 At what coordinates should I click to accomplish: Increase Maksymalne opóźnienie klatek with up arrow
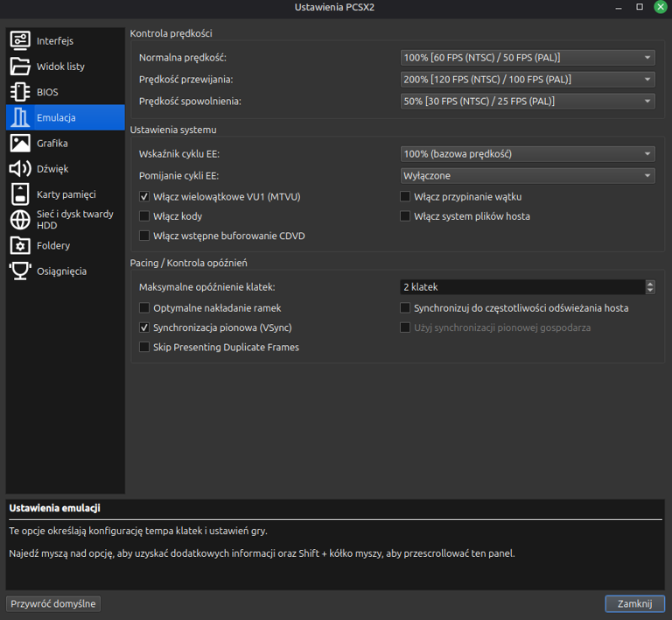click(x=650, y=284)
